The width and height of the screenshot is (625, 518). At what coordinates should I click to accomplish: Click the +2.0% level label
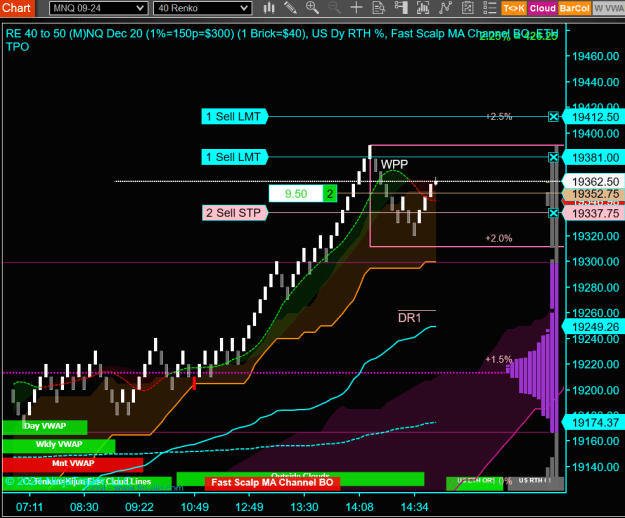coord(499,238)
